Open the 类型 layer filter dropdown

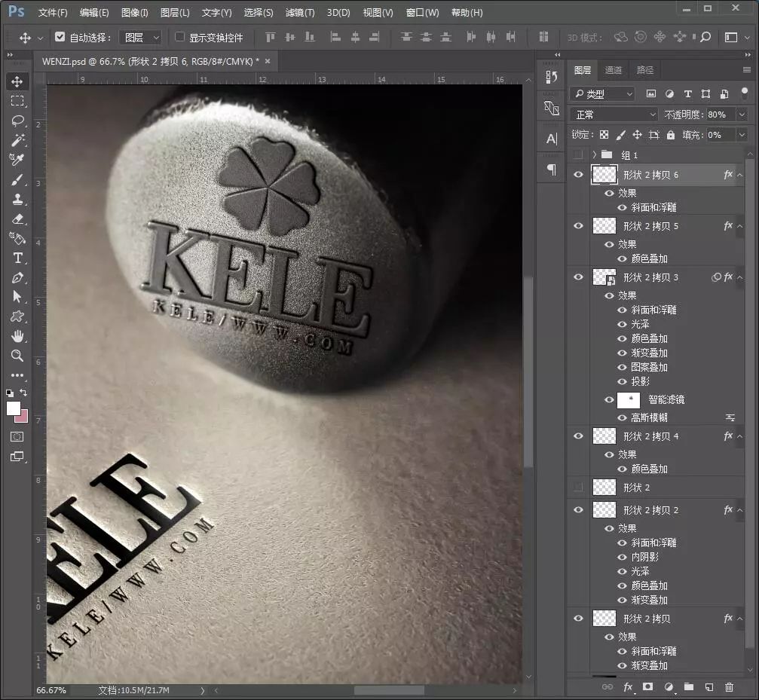(x=602, y=94)
